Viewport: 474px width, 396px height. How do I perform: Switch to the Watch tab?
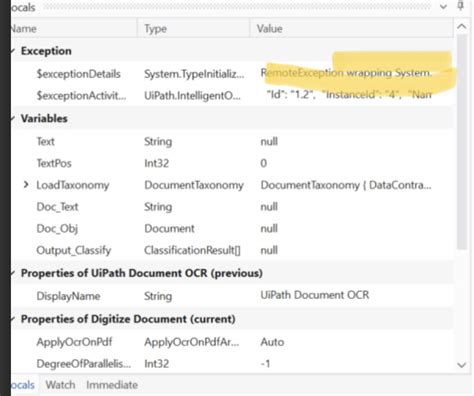click(60, 385)
